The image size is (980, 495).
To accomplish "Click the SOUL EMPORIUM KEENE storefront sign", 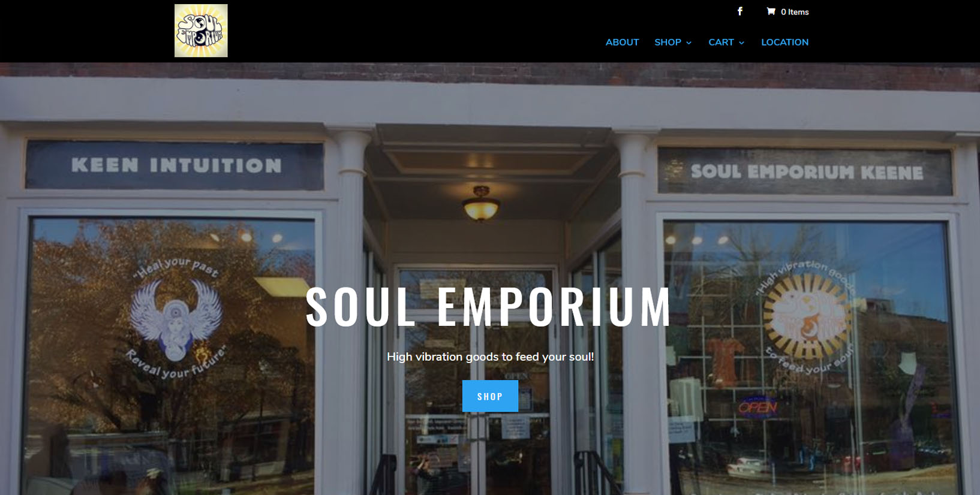I will 805,172.
